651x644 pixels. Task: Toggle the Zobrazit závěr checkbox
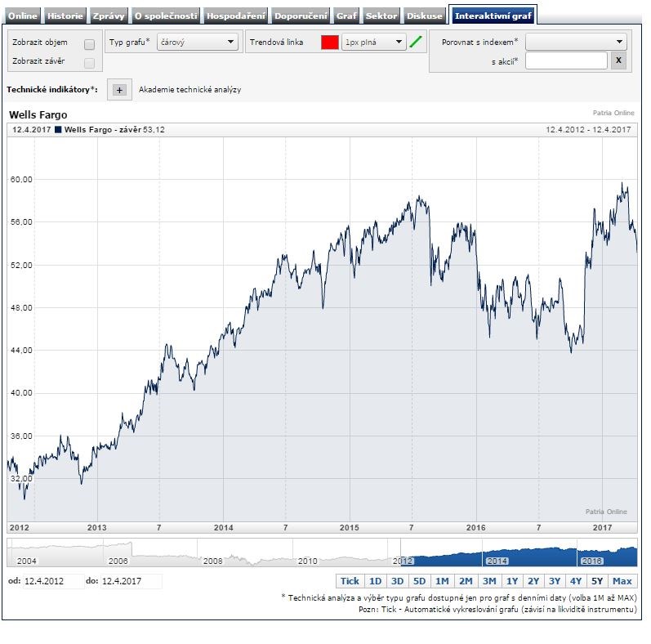pos(89,63)
